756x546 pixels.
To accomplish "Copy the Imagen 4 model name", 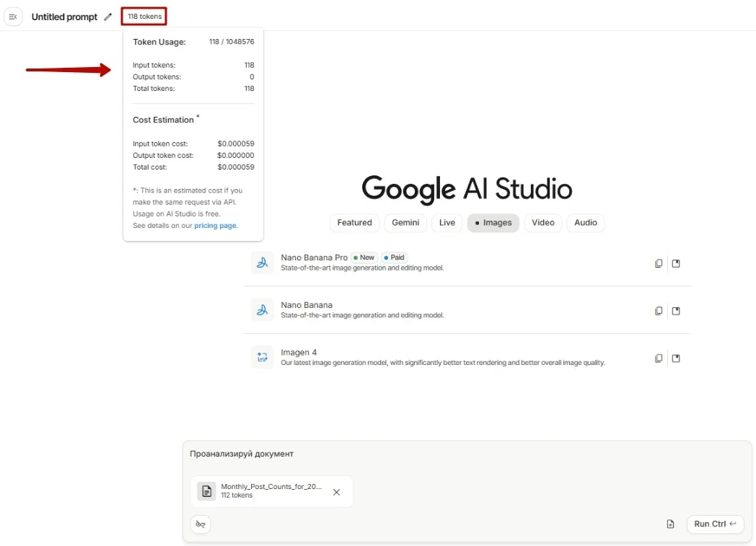I will point(659,358).
